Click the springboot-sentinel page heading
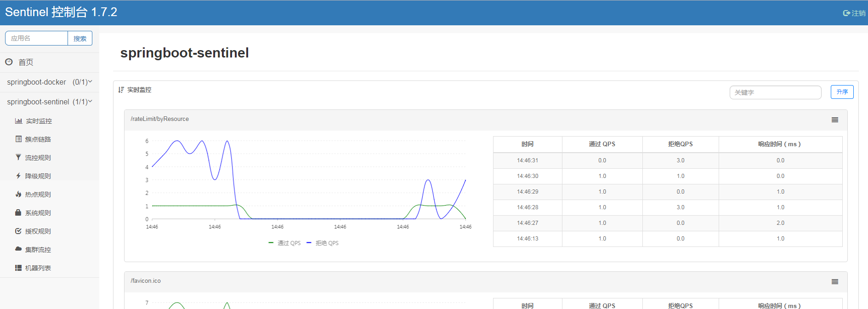868x309 pixels. click(184, 53)
